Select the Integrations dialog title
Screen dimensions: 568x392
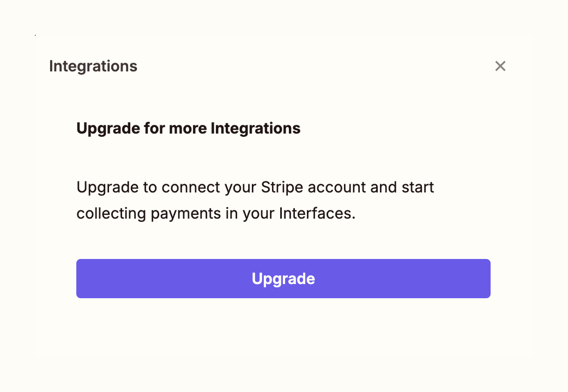[x=93, y=67]
